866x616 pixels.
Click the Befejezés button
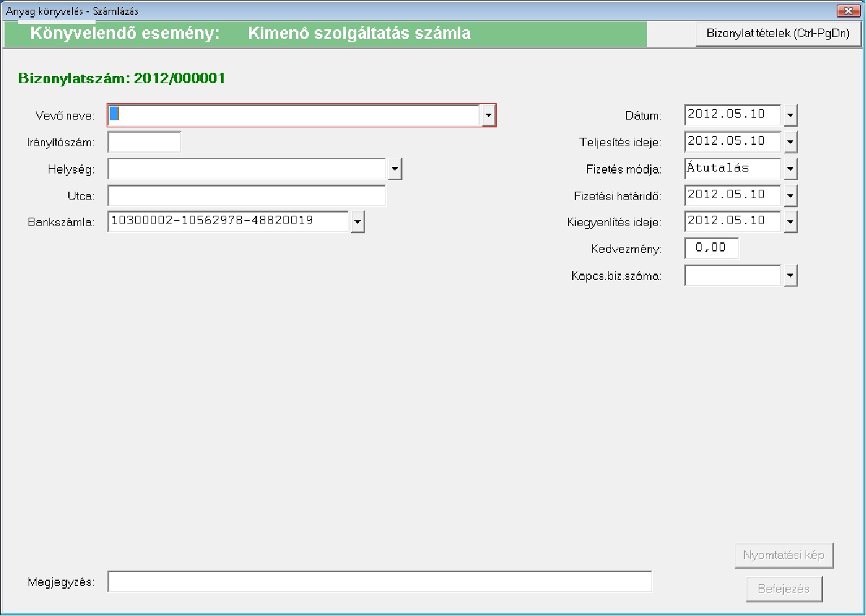[783, 589]
